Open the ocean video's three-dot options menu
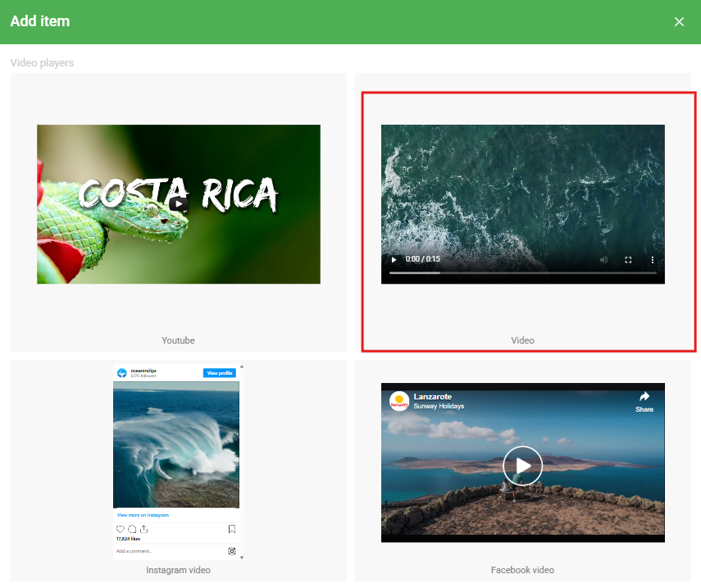701x588 pixels. (653, 259)
